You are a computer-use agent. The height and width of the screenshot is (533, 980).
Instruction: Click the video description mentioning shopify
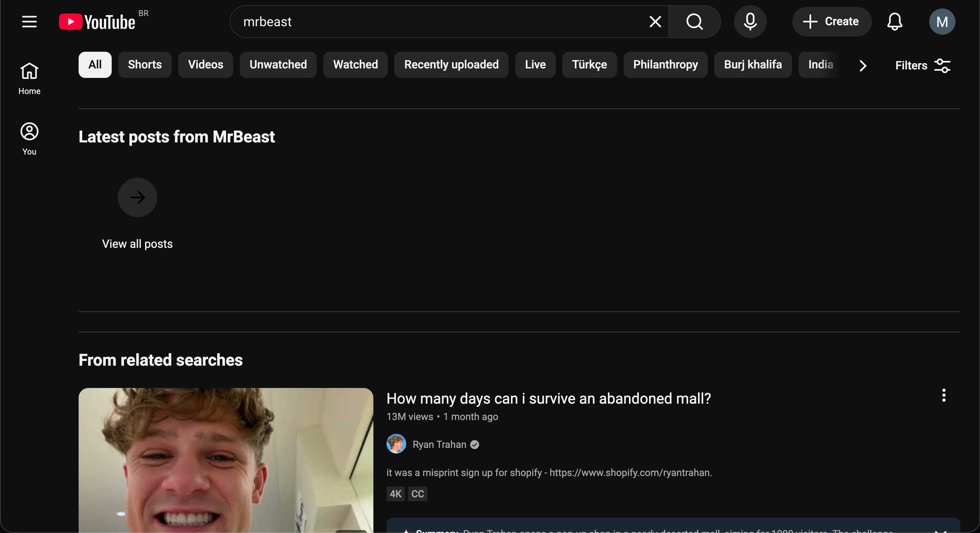(549, 472)
